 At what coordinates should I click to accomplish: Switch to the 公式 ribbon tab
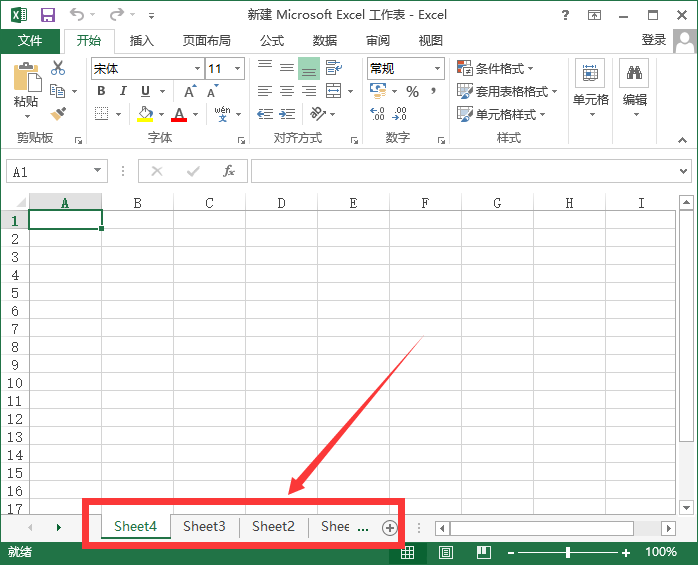point(272,41)
